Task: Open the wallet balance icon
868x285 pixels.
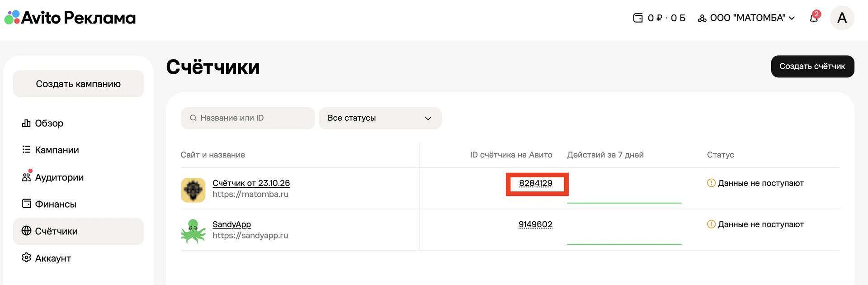Action: pyautogui.click(x=638, y=18)
